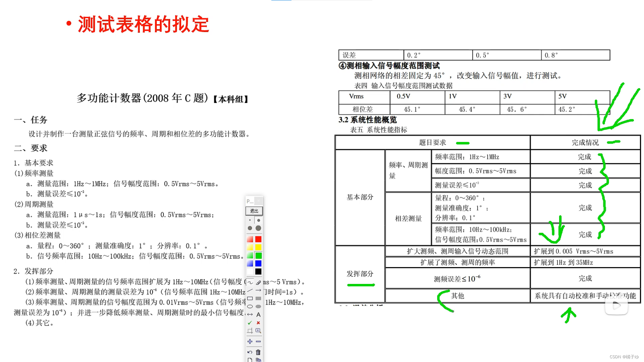Pick the solid blue color swatch
Screen dimensions: 644x362
pyautogui.click(x=258, y=263)
